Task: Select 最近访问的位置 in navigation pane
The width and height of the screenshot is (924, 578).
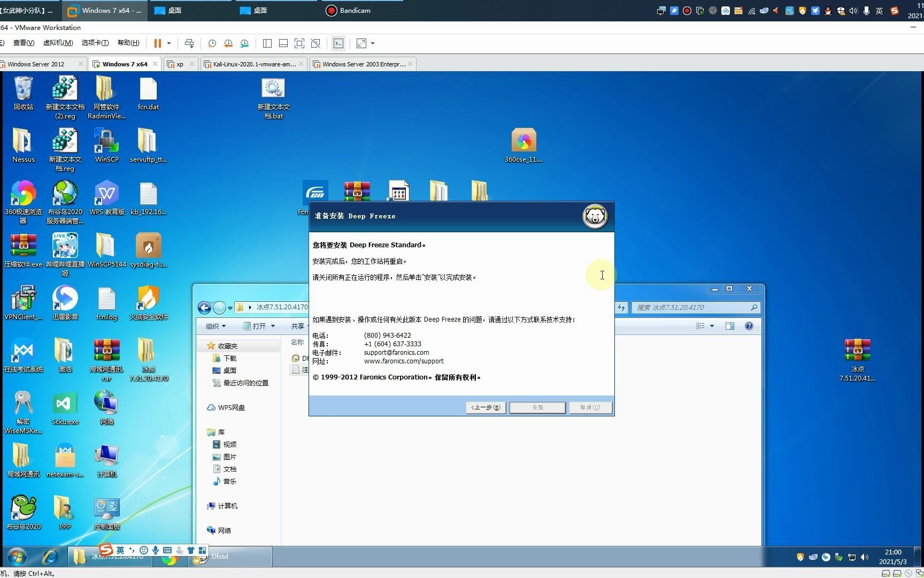Action: tap(240, 383)
